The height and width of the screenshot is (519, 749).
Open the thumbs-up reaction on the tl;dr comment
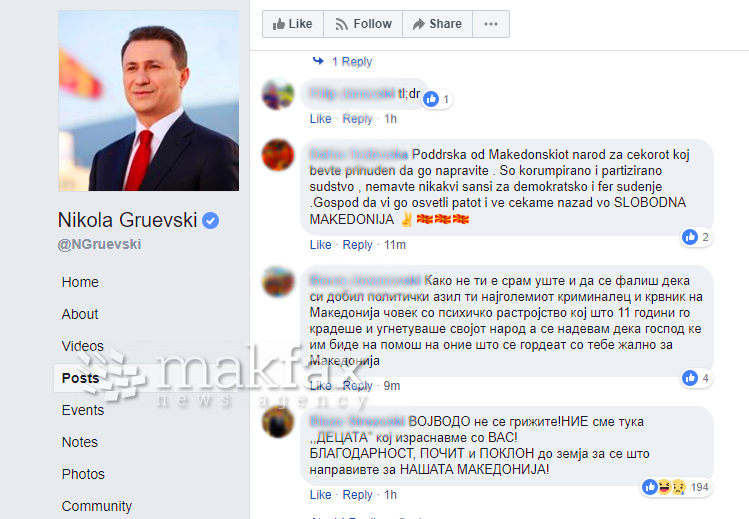tap(431, 99)
